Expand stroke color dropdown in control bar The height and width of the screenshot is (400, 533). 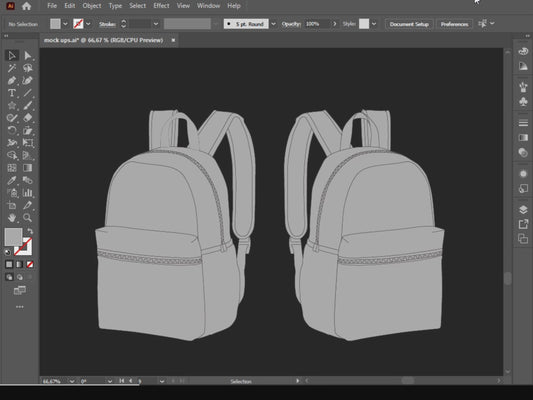tap(88, 24)
